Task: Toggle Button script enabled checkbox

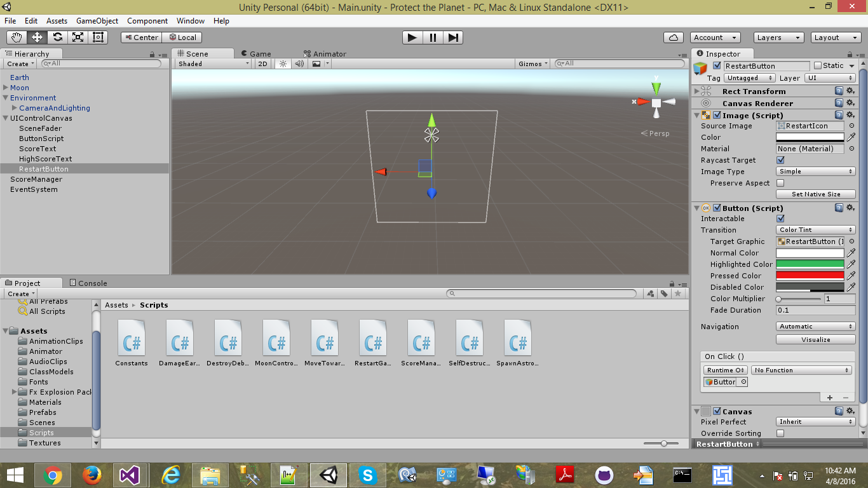Action: click(717, 208)
